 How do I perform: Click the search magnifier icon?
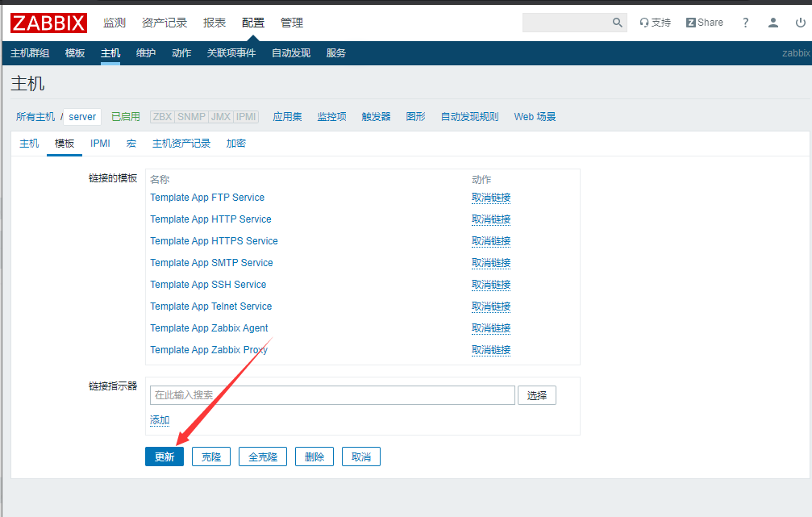pyautogui.click(x=617, y=23)
